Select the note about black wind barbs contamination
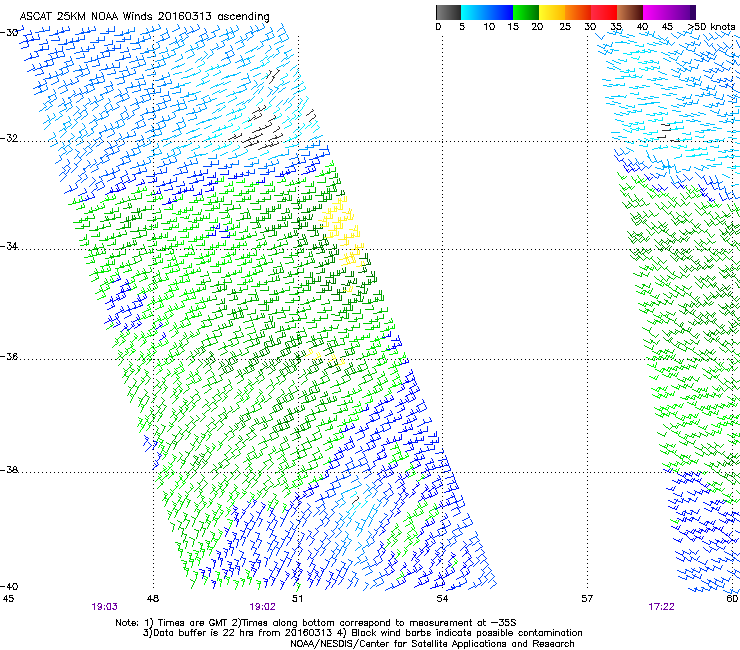740x650 pixels. (460, 633)
